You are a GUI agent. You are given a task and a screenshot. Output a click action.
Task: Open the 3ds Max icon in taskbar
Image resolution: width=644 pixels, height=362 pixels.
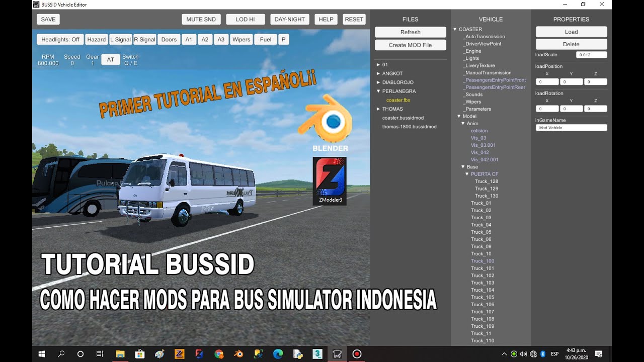click(x=317, y=354)
